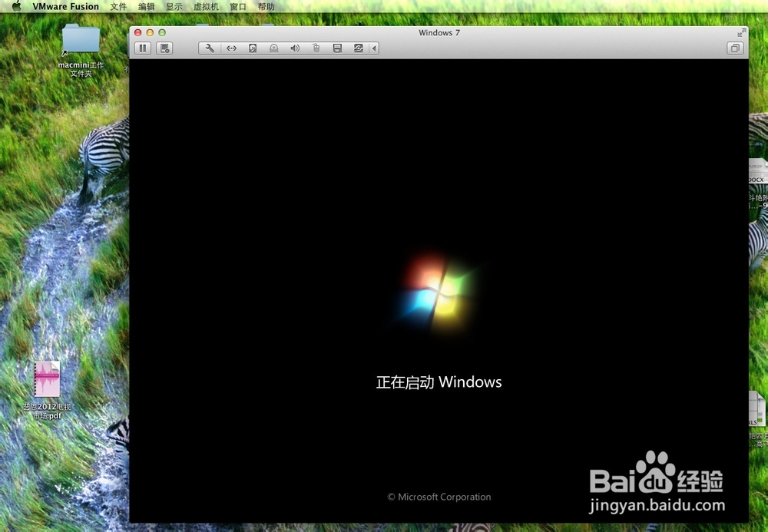Open virtual machine settings wrench icon

click(x=210, y=48)
